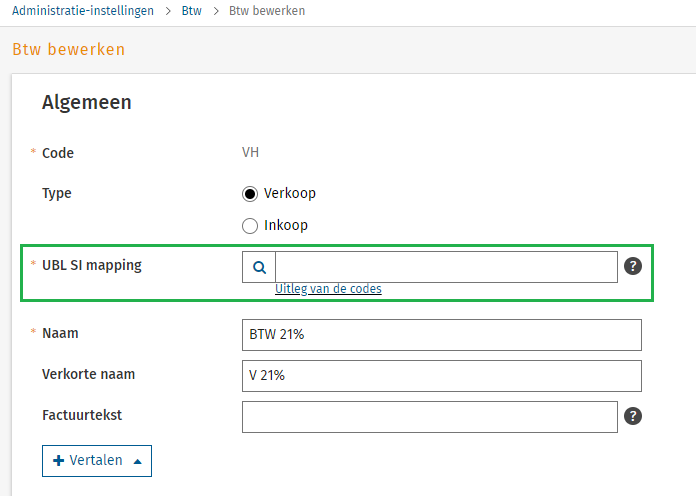Click the Btw bewerken breadcrumb item
The image size is (696, 496).
point(267,11)
